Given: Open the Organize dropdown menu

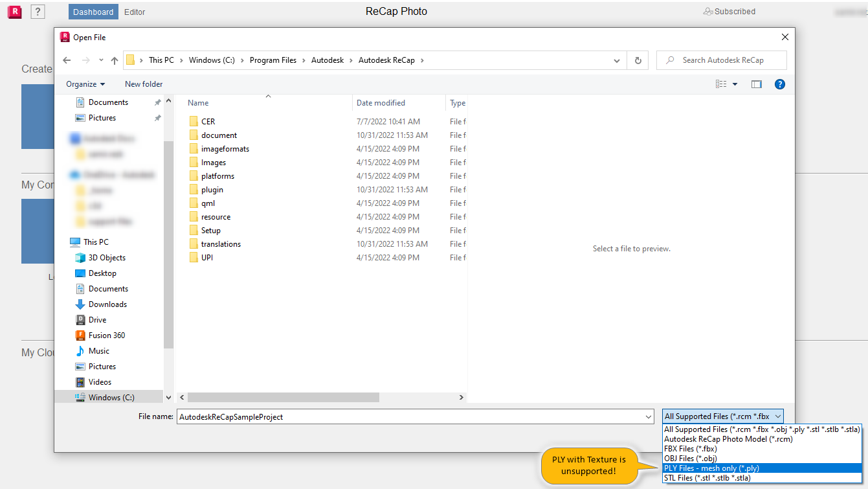Looking at the screenshot, I should coord(85,84).
